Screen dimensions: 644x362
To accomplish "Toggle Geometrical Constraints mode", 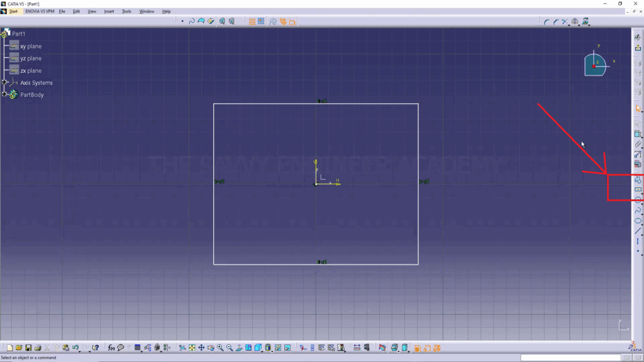I will 283,21.
